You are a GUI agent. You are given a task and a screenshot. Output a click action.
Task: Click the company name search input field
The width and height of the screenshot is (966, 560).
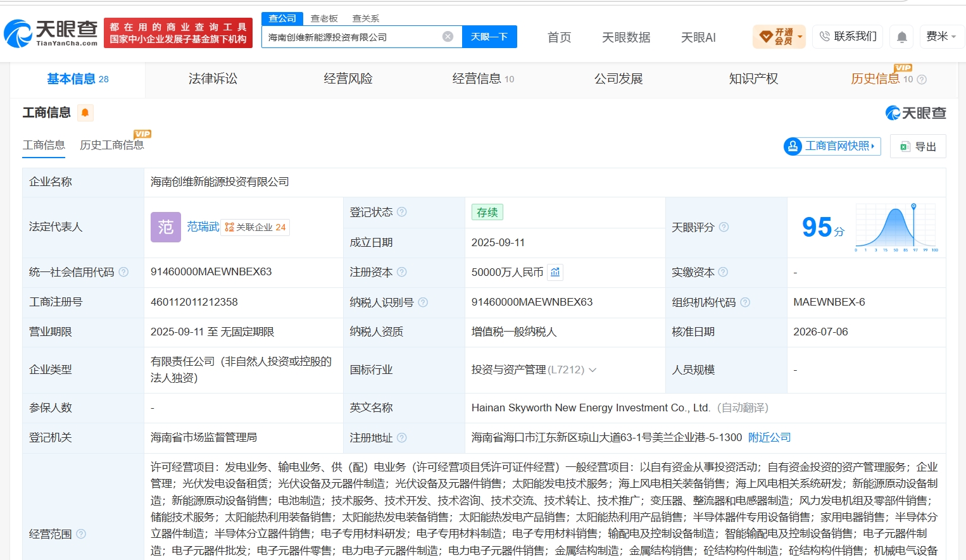pos(351,37)
